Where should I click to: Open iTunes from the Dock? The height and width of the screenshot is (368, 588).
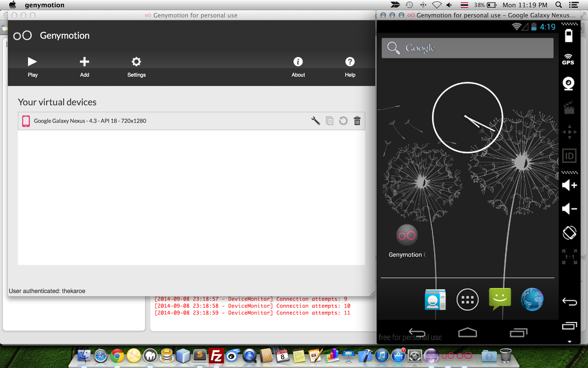(382, 356)
